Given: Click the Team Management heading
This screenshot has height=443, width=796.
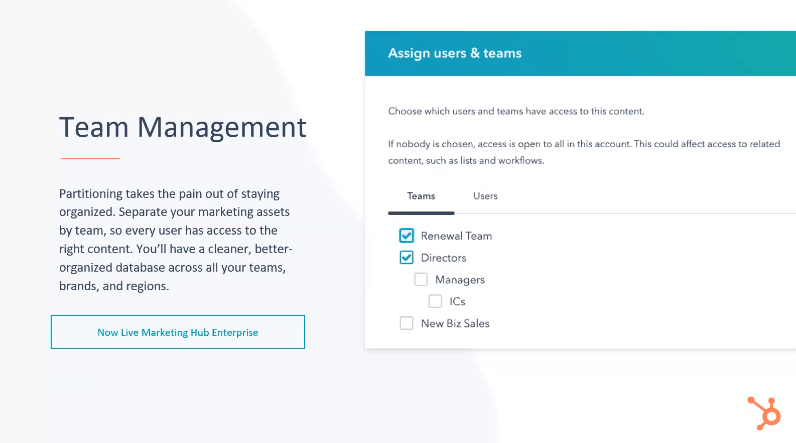Looking at the screenshot, I should (x=183, y=127).
